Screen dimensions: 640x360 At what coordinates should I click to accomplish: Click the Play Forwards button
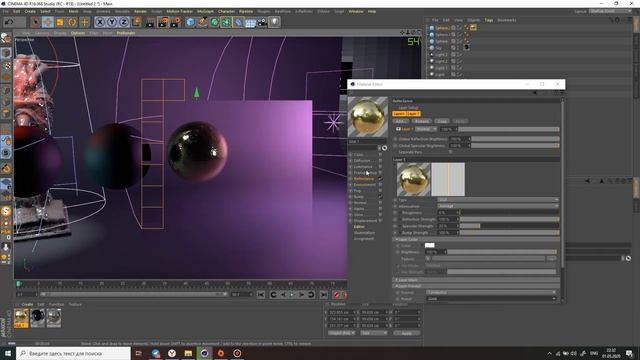[292, 295]
